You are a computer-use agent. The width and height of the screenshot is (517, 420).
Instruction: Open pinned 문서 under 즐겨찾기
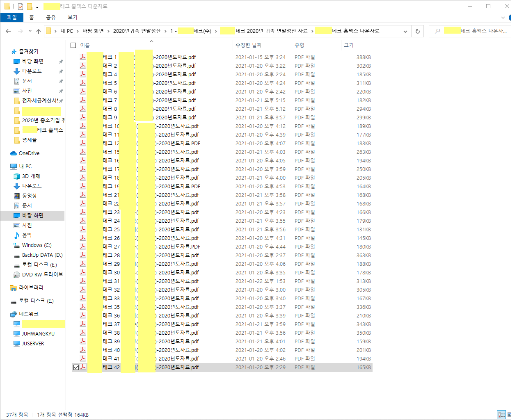27,81
